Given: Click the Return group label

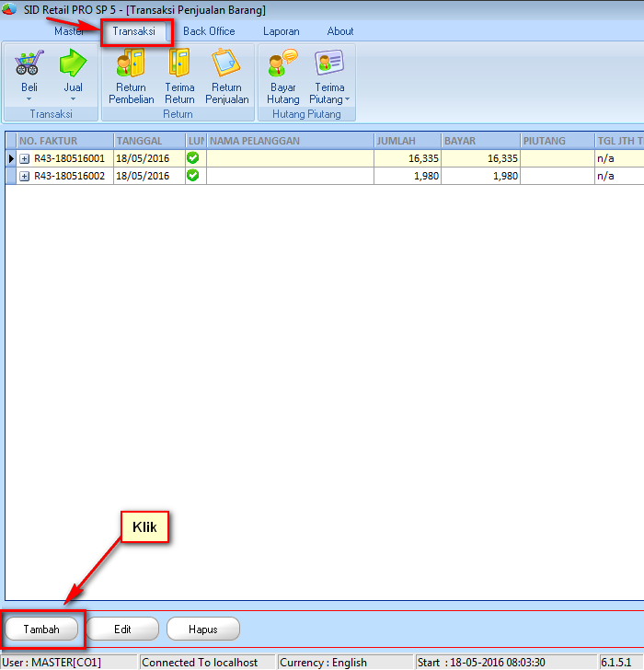Looking at the screenshot, I should click(x=178, y=114).
